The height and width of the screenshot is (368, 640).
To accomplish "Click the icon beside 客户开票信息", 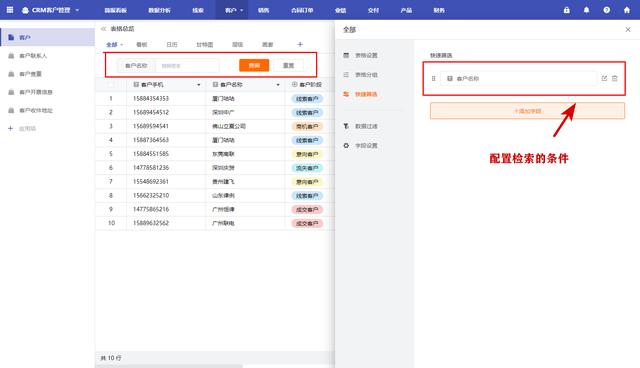I will point(11,92).
